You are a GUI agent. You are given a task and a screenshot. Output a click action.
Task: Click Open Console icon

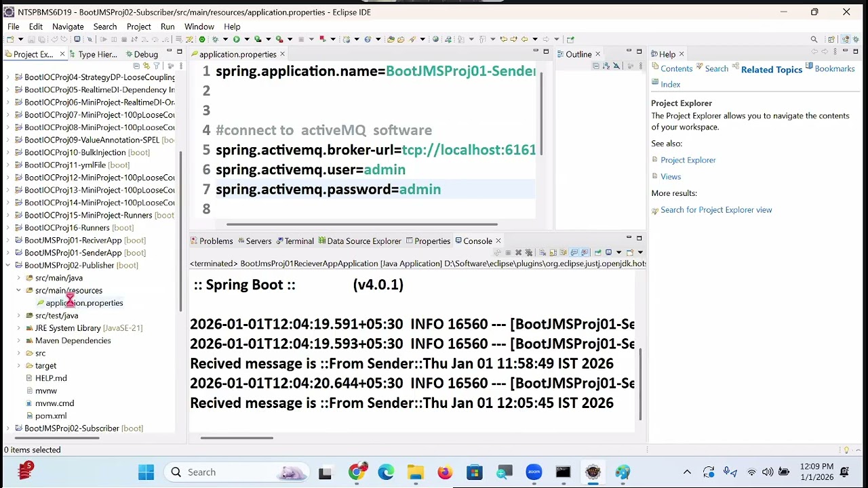pos(630,252)
